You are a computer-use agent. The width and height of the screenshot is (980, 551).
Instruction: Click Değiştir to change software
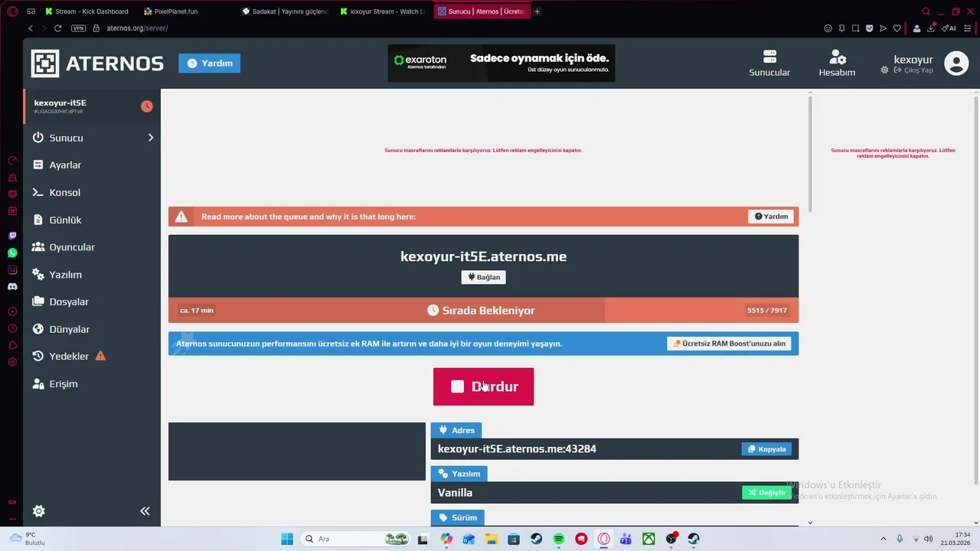coord(766,493)
